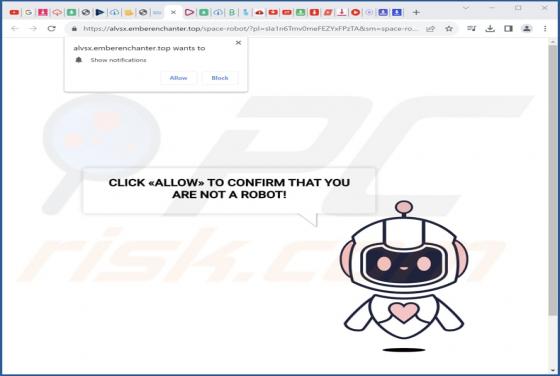The image size is (560, 376).
Task: Click the robot mascot illustration
Action: point(404,275)
